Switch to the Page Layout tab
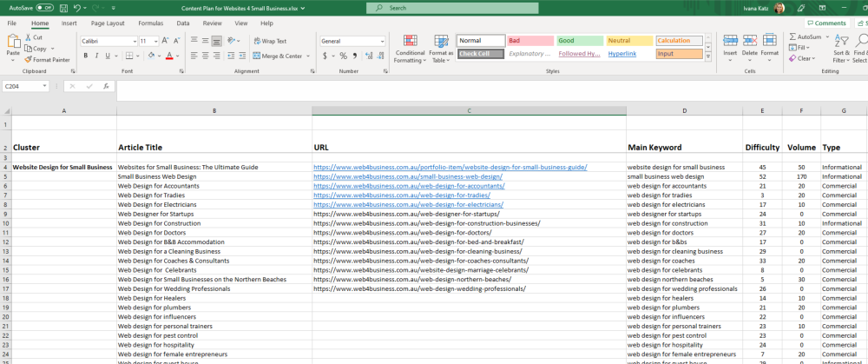This screenshot has width=868, height=364. (108, 23)
